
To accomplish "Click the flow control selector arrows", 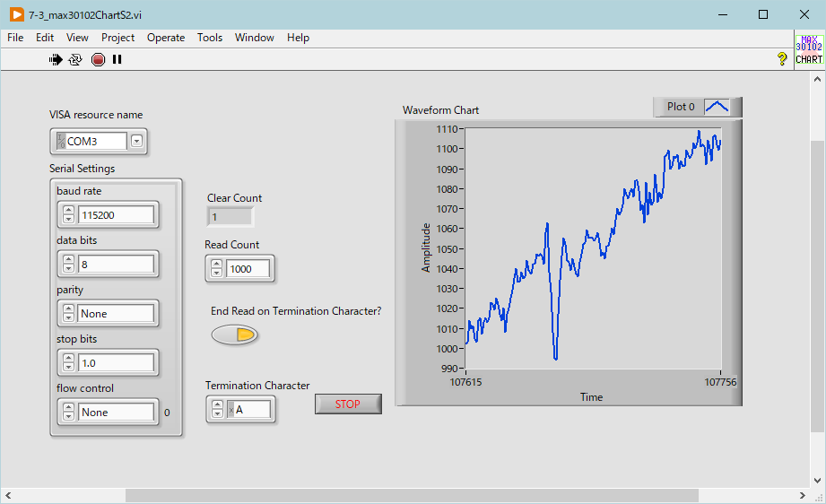I will (68, 412).
